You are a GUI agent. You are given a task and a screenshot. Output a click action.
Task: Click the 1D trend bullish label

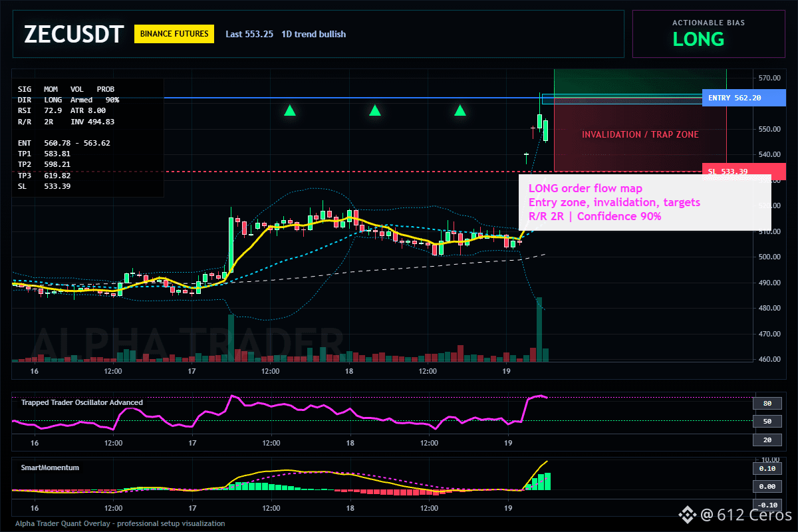coord(314,34)
